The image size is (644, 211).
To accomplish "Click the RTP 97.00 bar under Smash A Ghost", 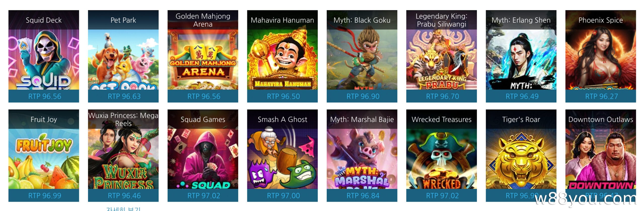I will pos(282,195).
